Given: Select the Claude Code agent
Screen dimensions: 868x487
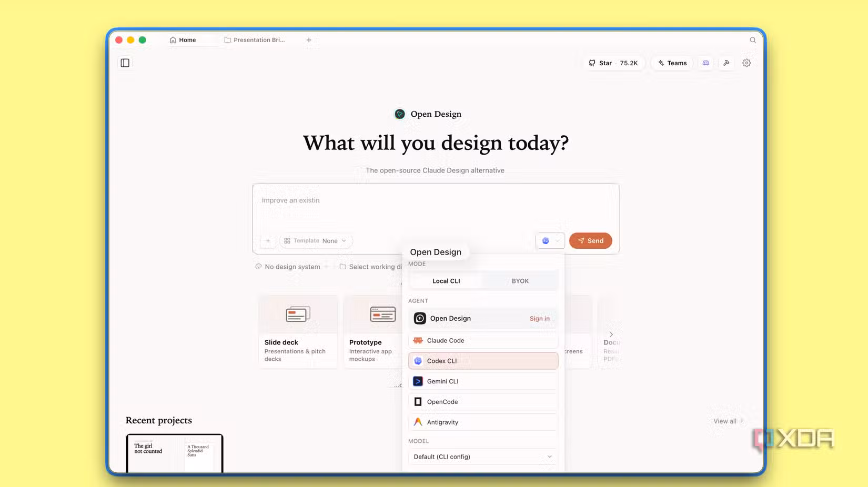Looking at the screenshot, I should (x=482, y=340).
